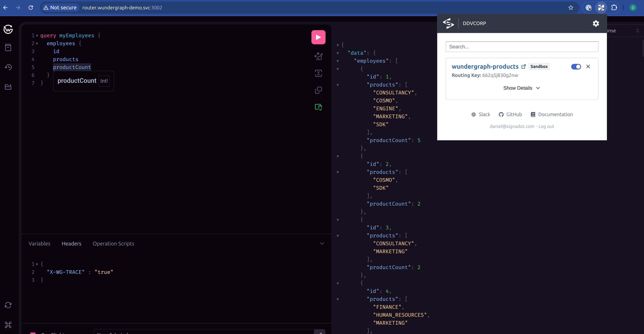
Task: Run the myEmployees query with play button
Action: (x=318, y=37)
